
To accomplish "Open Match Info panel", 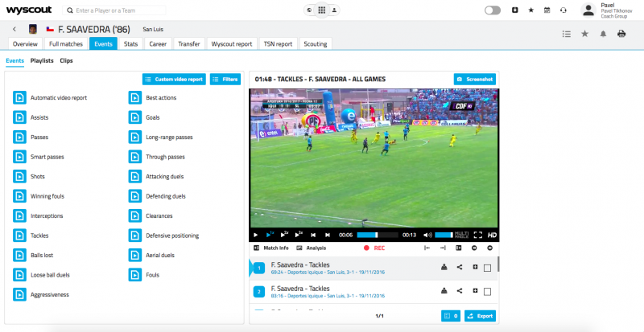I will click(271, 248).
